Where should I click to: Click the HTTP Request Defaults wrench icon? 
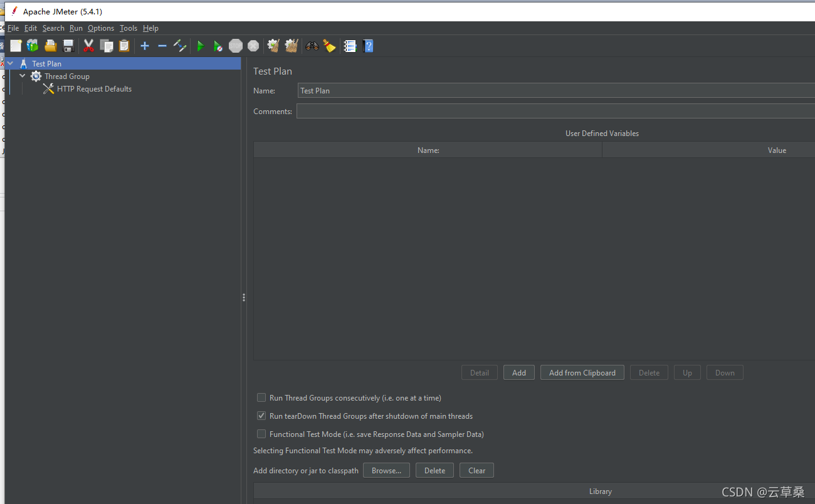tap(48, 89)
